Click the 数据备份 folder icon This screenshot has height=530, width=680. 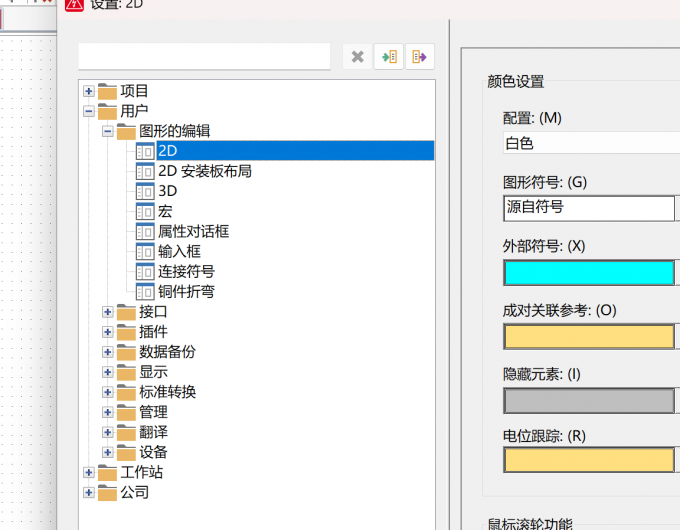tap(126, 352)
